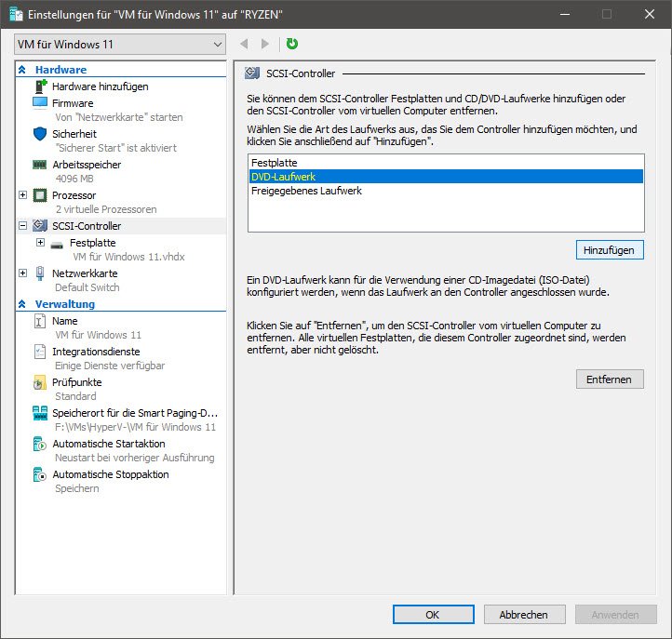Select the Netzwerkkarte adapter icon
This screenshot has height=639, width=672.
pyautogui.click(x=40, y=273)
